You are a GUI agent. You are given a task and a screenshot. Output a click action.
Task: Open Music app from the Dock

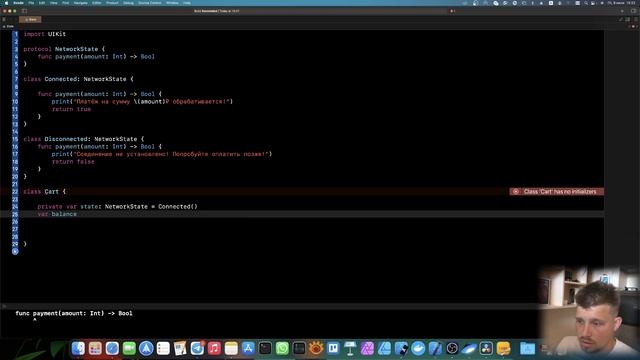click(214, 348)
